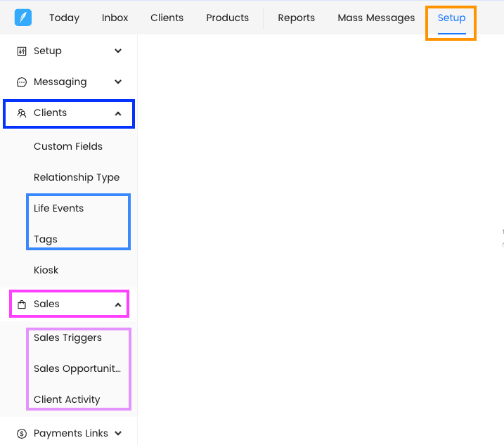Open the Today tab

coord(64,18)
